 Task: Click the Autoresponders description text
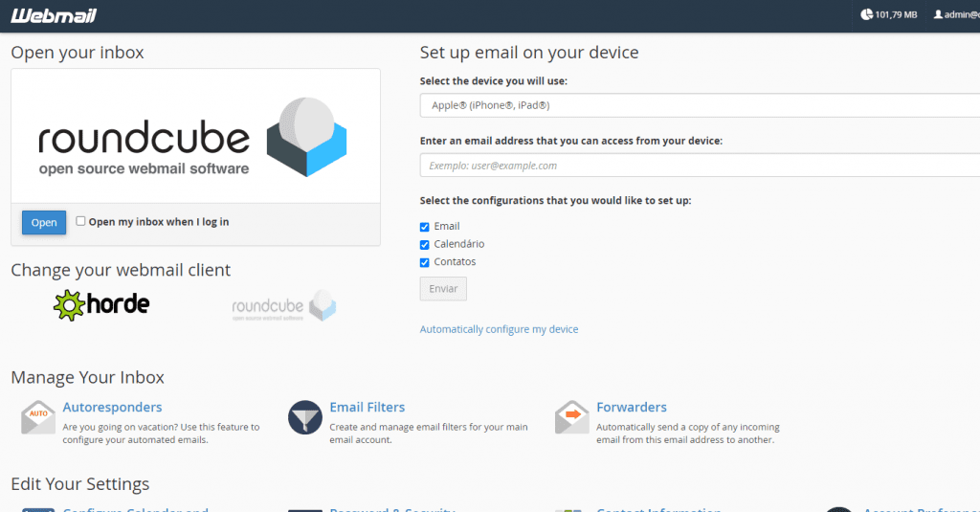(161, 434)
